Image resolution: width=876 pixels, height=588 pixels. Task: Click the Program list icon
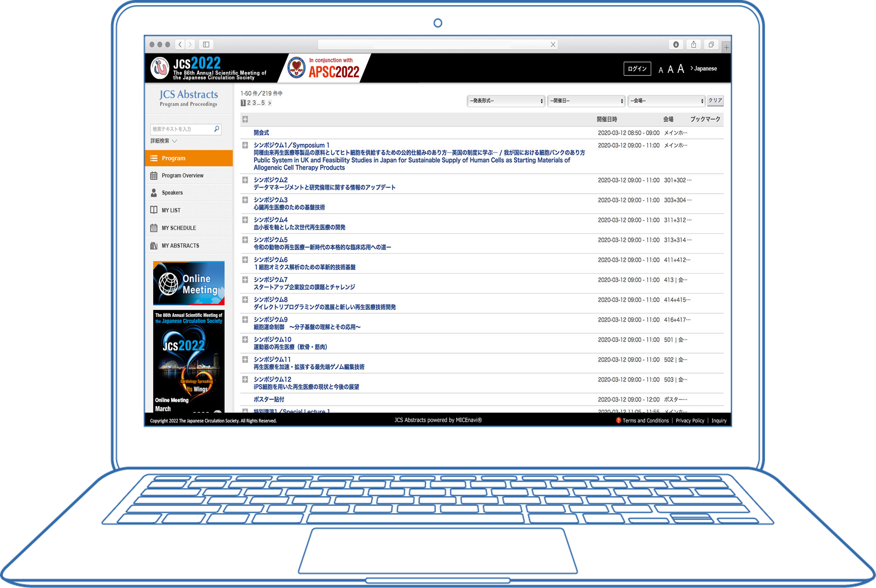154,158
